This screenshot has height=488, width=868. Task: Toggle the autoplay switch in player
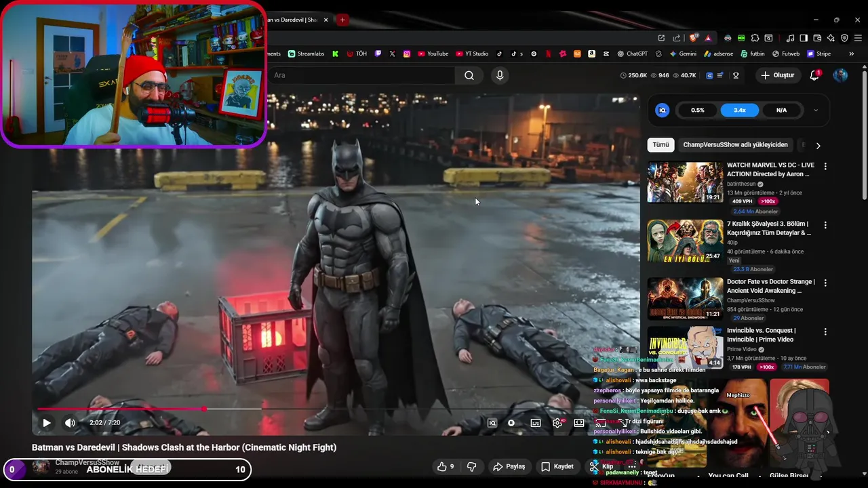click(511, 423)
